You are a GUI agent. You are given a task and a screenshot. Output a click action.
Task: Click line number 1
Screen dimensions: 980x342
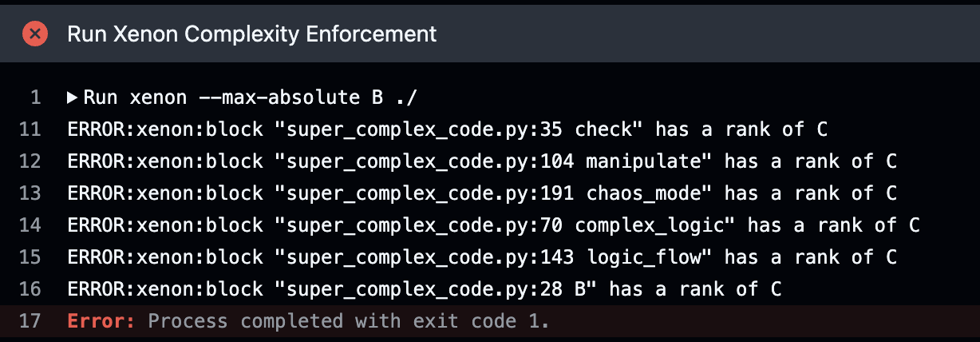[34, 98]
